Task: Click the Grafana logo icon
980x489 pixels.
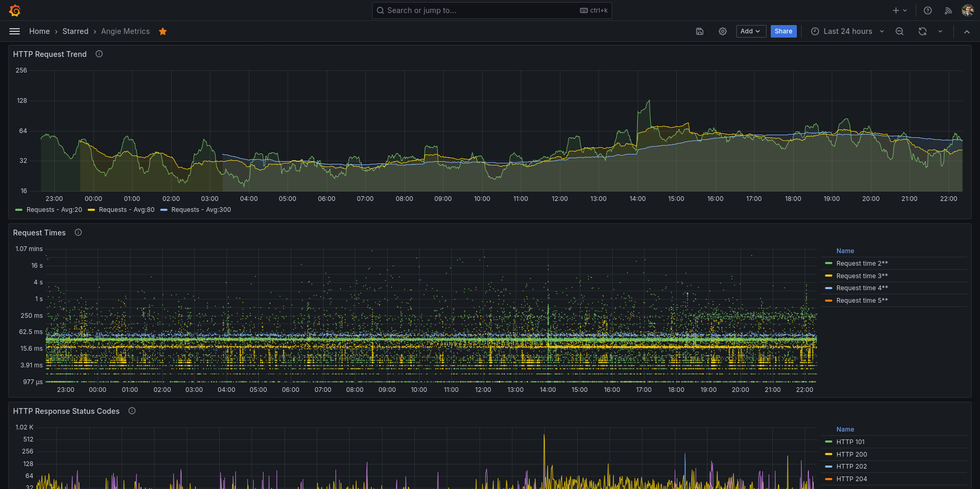Action: 15,10
